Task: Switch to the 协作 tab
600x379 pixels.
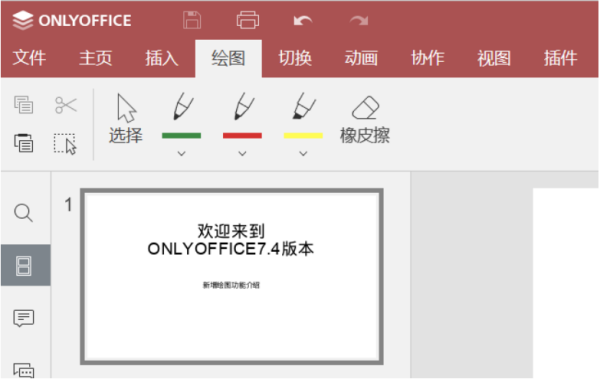Action: pyautogui.click(x=428, y=58)
